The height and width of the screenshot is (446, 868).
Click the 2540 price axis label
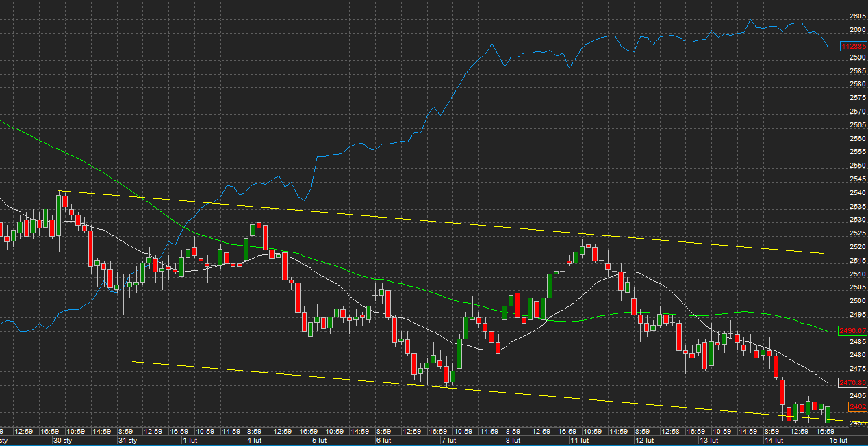click(857, 193)
